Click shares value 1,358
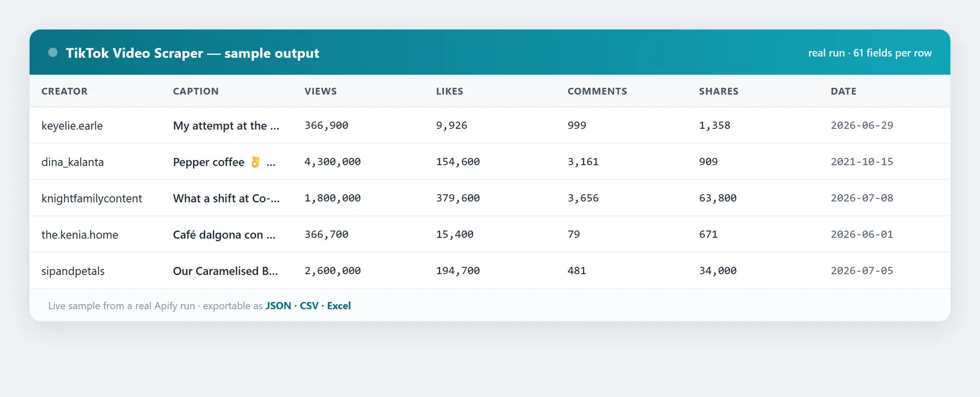 pos(714,125)
